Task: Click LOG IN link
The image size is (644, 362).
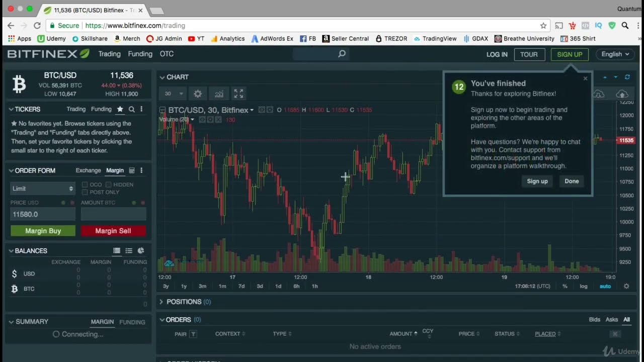Action: [497, 54]
